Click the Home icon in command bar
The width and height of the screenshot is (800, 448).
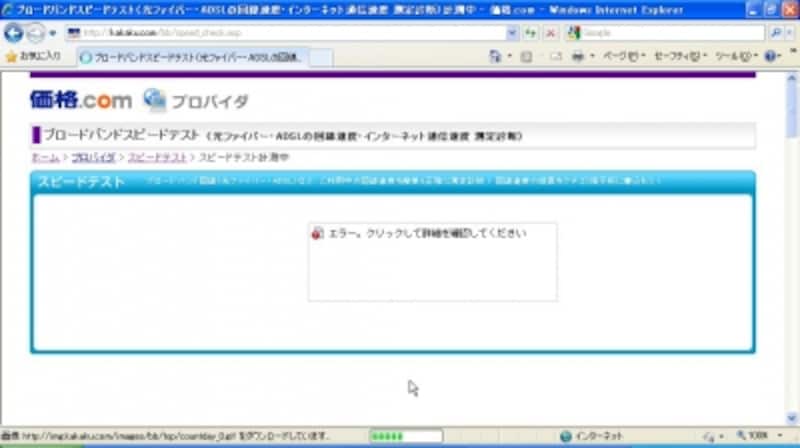(495, 56)
